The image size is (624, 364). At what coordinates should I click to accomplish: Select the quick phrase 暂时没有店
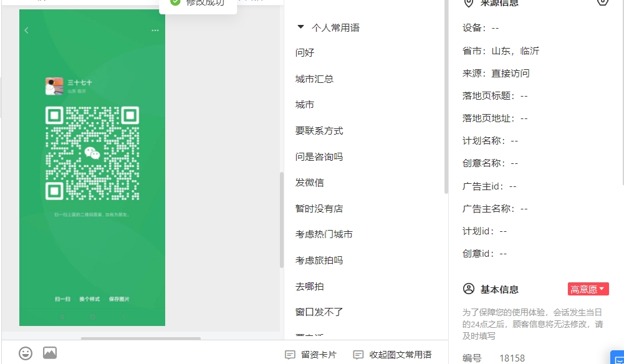click(x=319, y=208)
